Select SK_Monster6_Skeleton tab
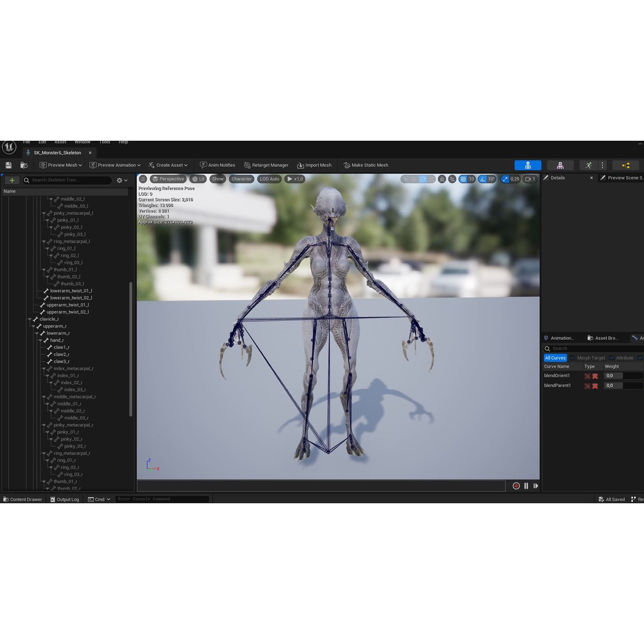This screenshot has height=644, width=644. (57, 153)
